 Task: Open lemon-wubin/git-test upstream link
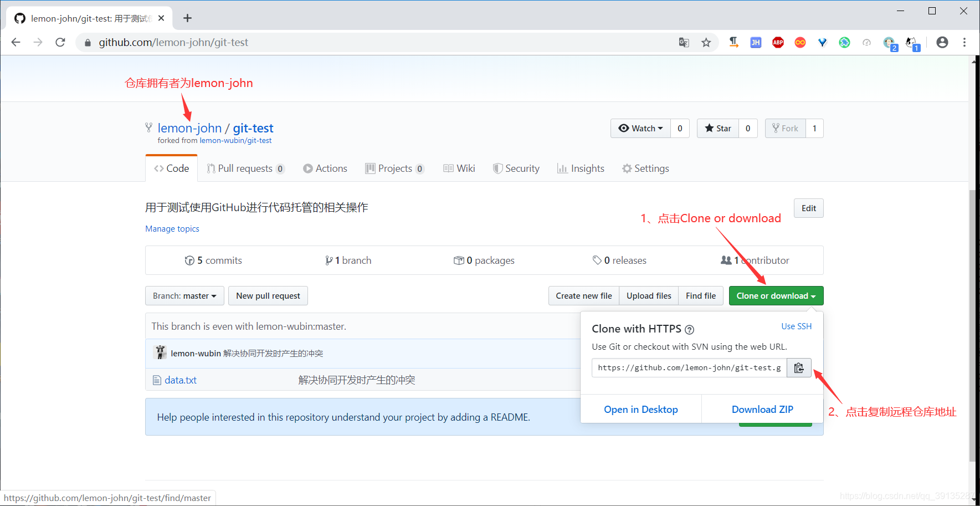(235, 141)
